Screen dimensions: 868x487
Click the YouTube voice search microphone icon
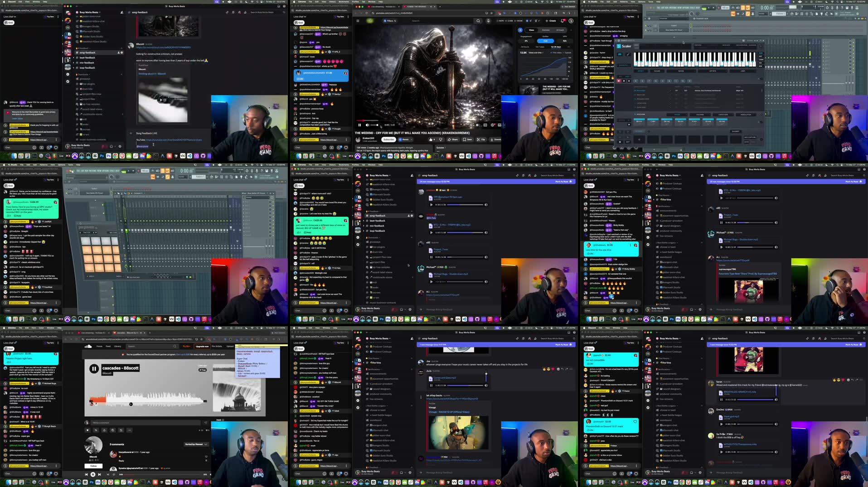click(488, 21)
